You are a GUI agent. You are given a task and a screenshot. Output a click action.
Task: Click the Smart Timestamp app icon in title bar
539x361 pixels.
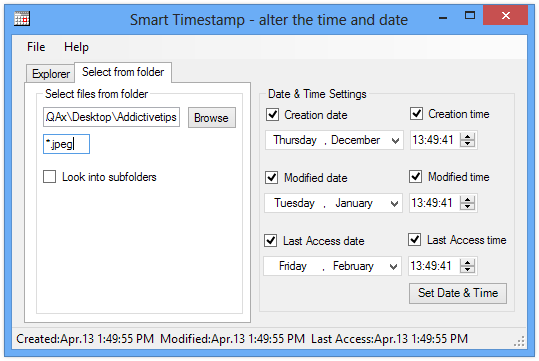click(x=22, y=19)
